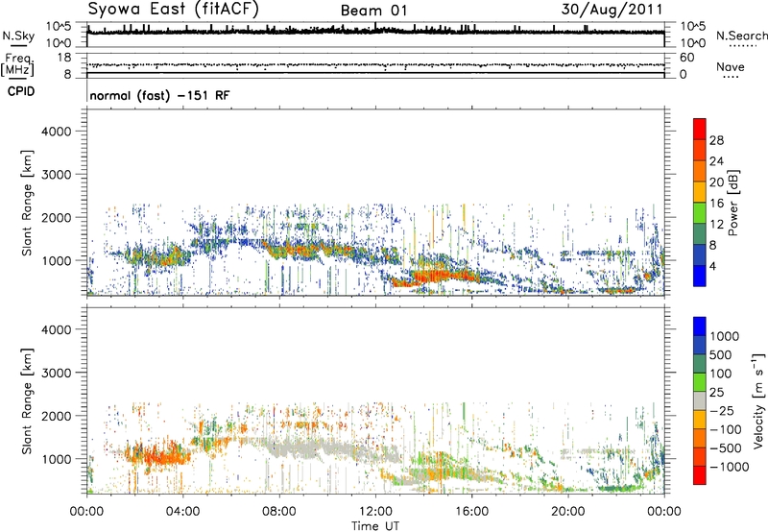
Task: Click the '04:00' time axis label
Action: click(182, 512)
